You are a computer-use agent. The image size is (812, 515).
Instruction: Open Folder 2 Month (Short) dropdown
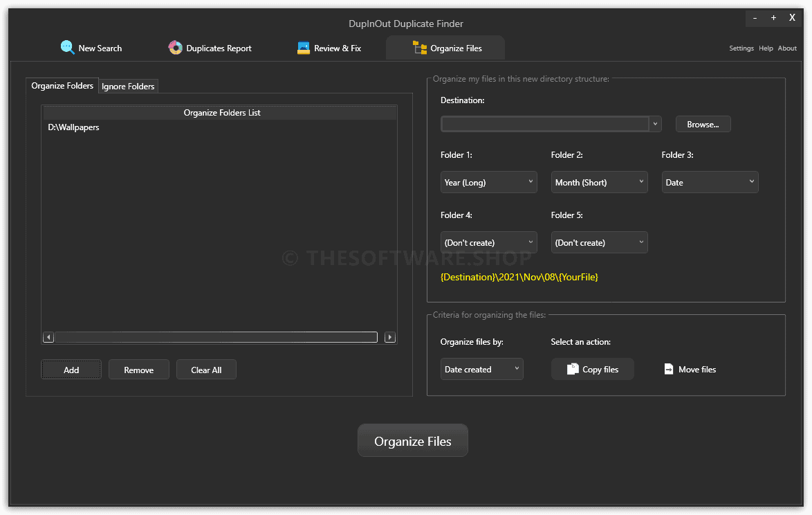599,182
